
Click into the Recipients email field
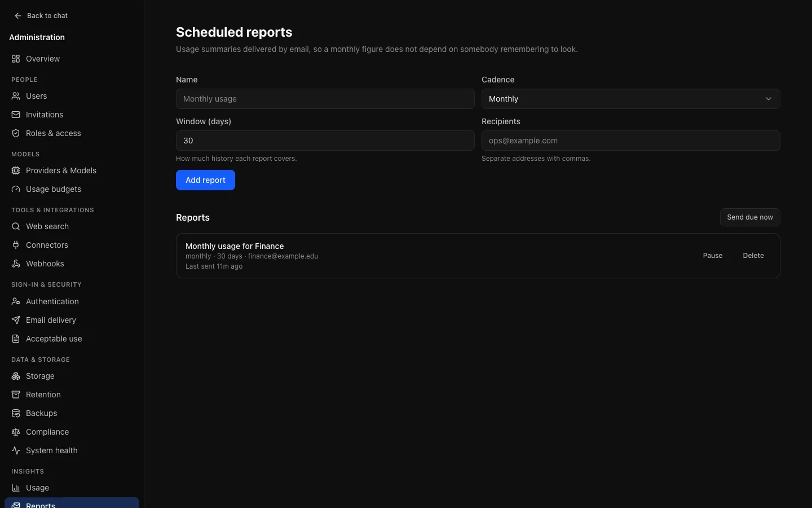coord(630,141)
